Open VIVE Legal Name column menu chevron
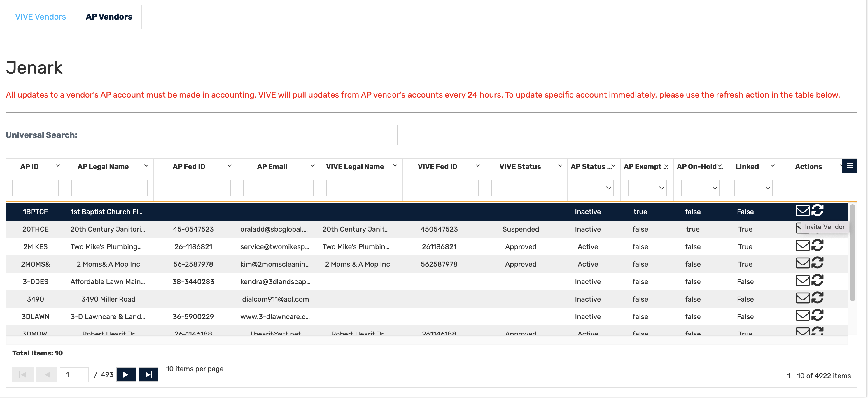The height and width of the screenshot is (398, 868). 395,166
